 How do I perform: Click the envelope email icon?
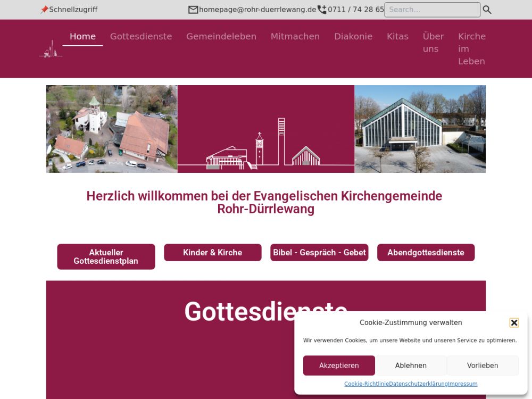(193, 10)
